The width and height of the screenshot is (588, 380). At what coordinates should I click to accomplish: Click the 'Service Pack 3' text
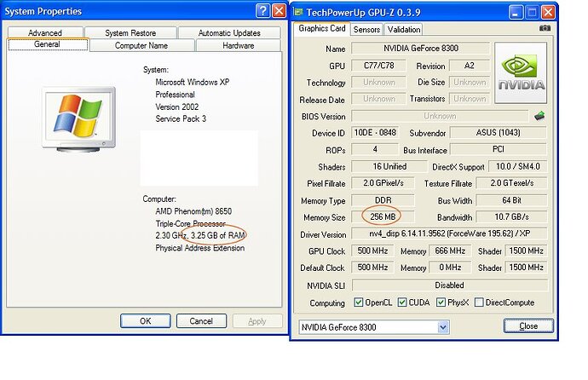tap(181, 118)
